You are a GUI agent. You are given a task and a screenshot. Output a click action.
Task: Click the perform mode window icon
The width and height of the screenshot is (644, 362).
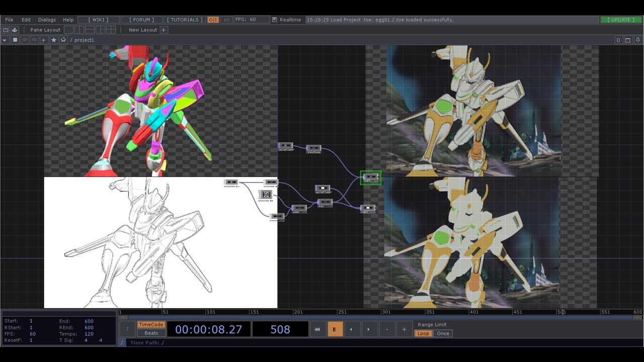point(6,30)
